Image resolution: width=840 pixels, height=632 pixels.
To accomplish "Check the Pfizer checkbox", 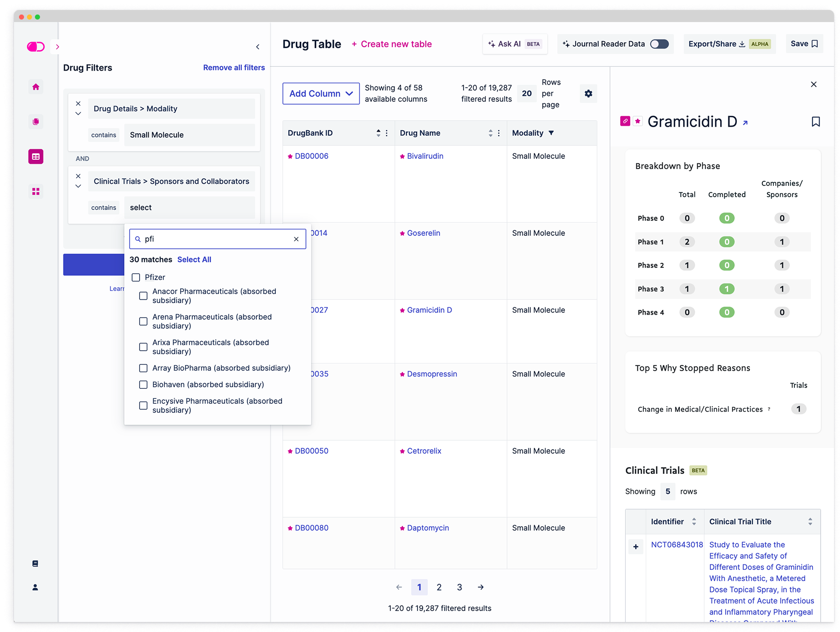I will coord(136,277).
